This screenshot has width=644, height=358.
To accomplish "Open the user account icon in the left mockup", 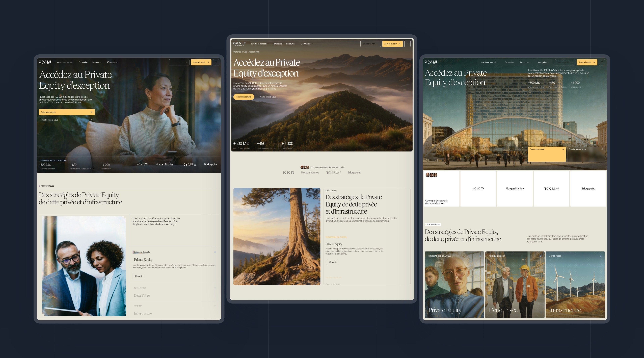I will 216,62.
